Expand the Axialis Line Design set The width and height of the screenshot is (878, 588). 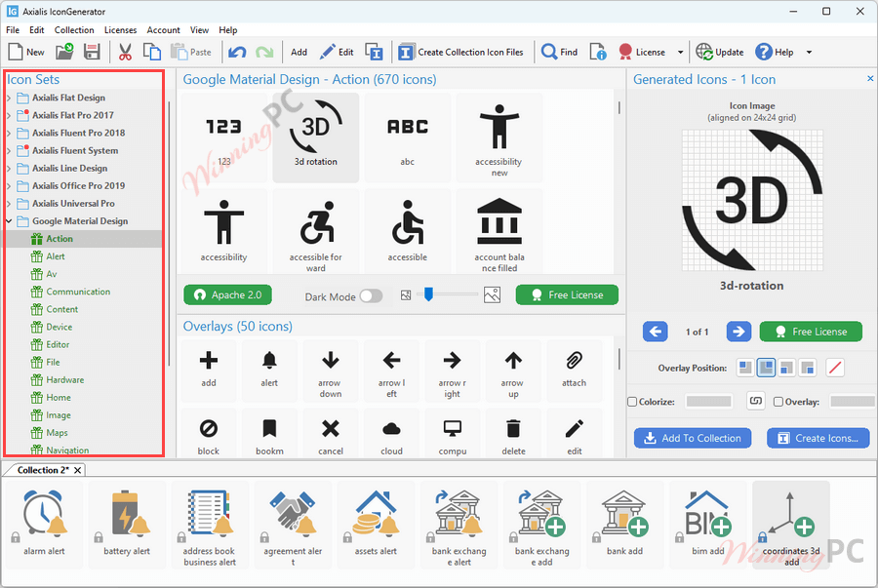(9, 169)
